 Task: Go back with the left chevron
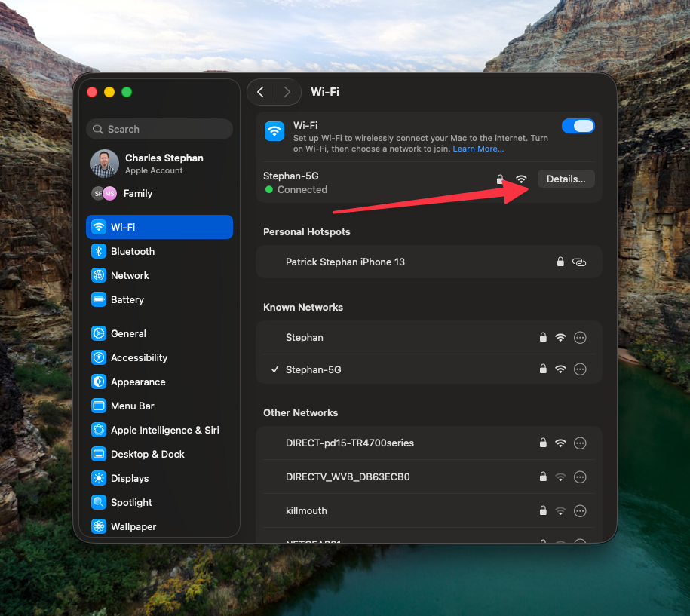point(260,92)
